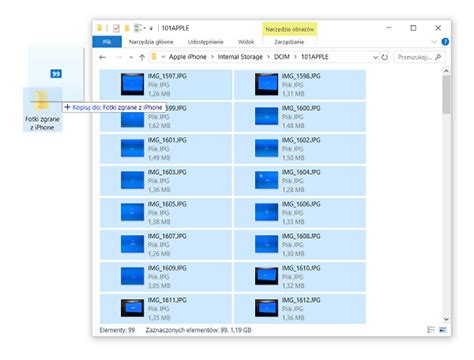Select thumbnail of IMG_1598.JPG

[x=266, y=84]
